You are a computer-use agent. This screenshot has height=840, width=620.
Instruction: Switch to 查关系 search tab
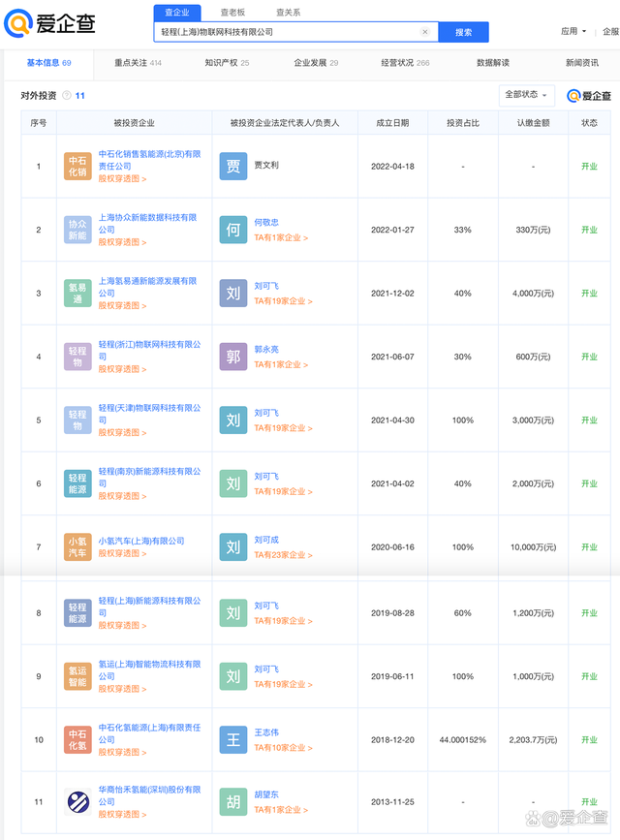[289, 13]
